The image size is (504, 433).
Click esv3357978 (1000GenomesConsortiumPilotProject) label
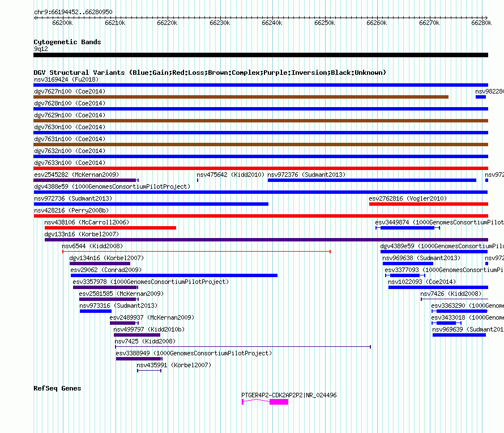coord(151,282)
